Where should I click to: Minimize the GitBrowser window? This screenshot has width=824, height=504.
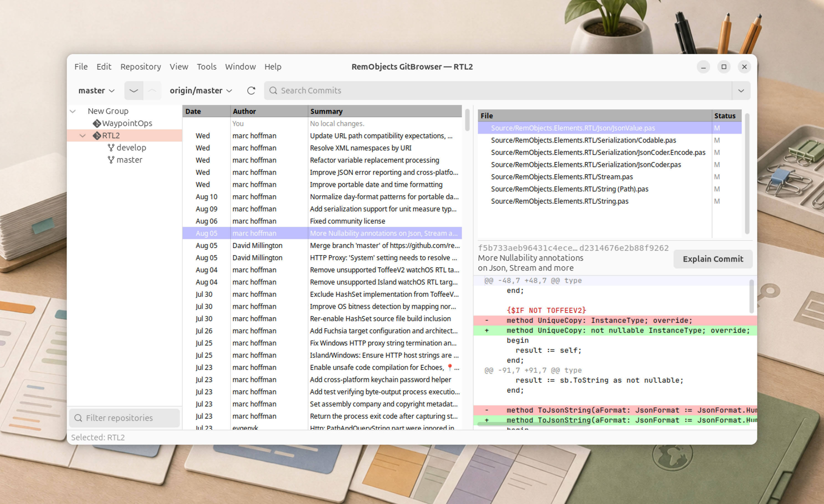(703, 67)
